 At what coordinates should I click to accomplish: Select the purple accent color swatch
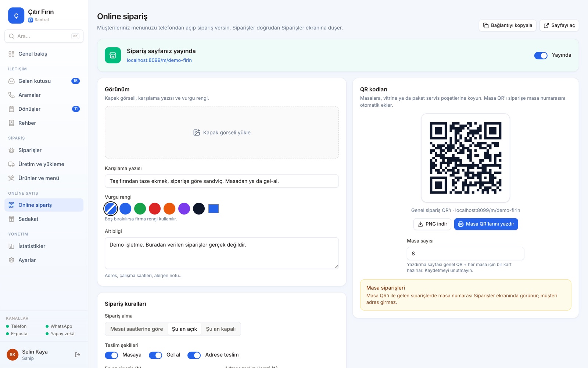coord(184,209)
